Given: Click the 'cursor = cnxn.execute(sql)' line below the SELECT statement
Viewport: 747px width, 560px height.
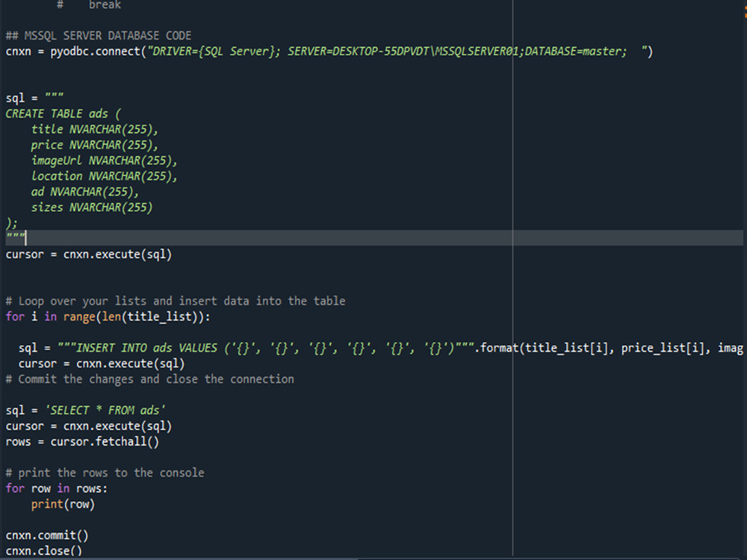Looking at the screenshot, I should click(89, 426).
